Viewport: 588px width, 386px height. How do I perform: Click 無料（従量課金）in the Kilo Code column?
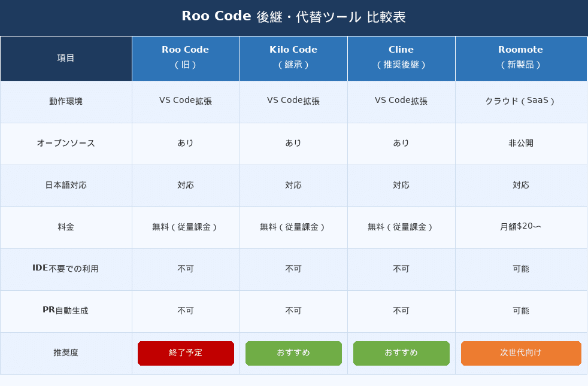coord(293,227)
